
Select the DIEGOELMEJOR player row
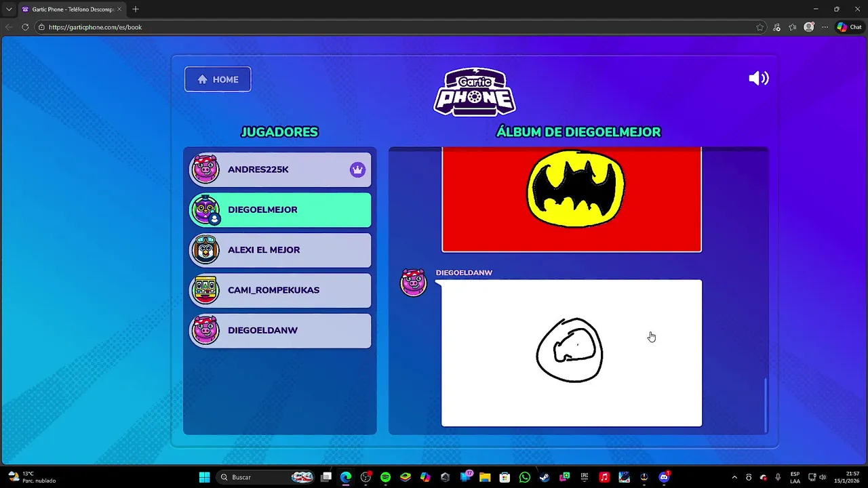[280, 209]
